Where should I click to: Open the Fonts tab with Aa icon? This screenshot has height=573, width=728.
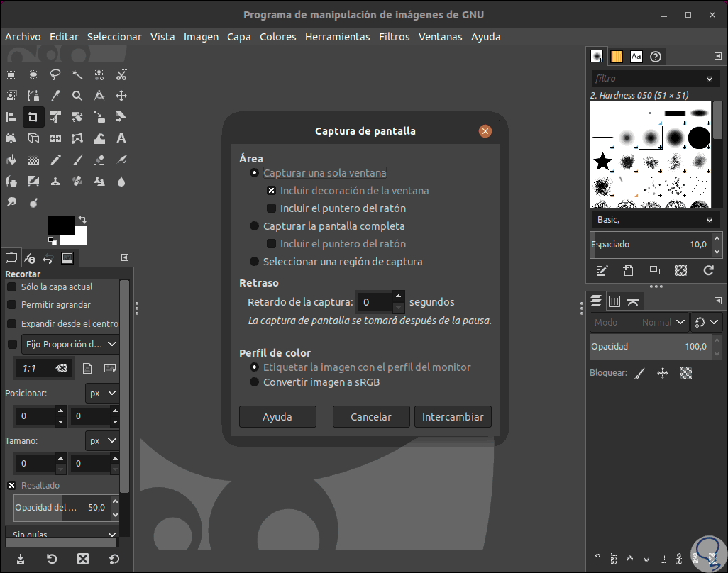(636, 57)
